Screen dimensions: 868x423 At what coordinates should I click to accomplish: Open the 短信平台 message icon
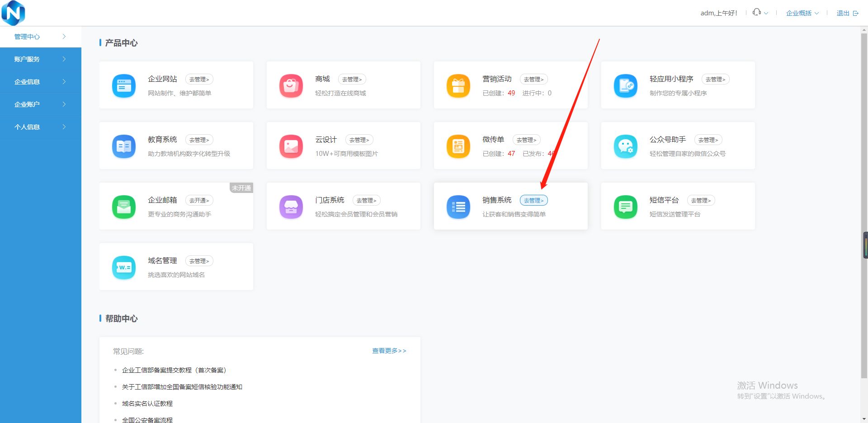tap(625, 207)
